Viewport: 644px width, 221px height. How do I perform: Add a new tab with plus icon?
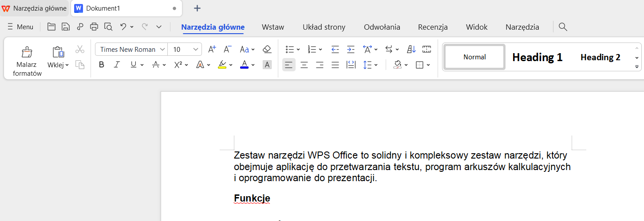click(x=198, y=8)
